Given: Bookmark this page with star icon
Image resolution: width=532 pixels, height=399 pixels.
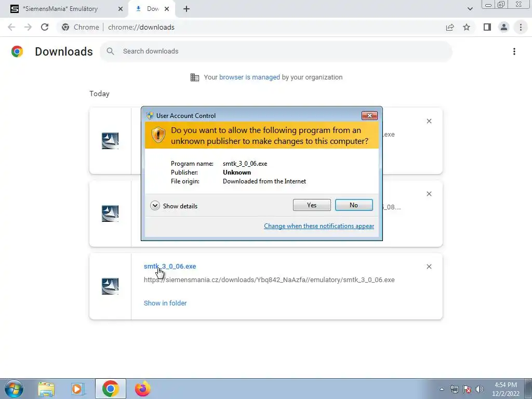Looking at the screenshot, I should tap(467, 27).
